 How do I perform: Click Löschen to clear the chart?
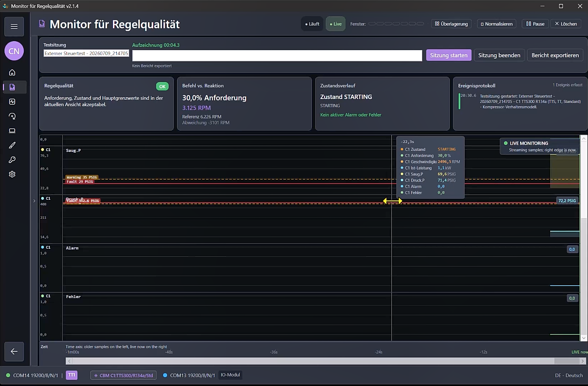pos(566,24)
